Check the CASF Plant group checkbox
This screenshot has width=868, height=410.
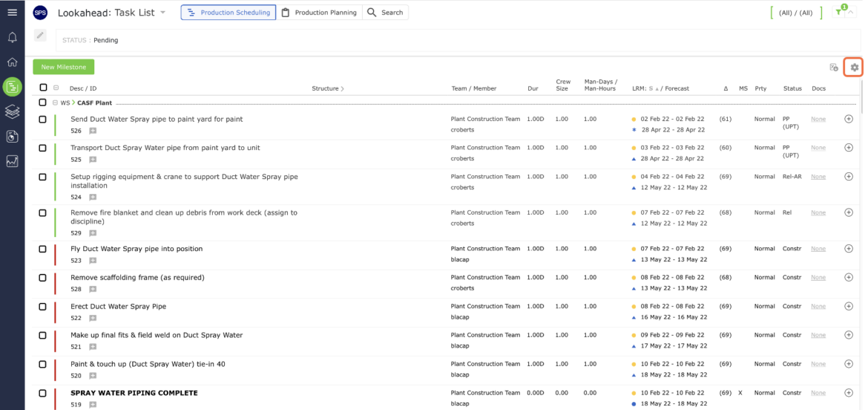pos(42,102)
